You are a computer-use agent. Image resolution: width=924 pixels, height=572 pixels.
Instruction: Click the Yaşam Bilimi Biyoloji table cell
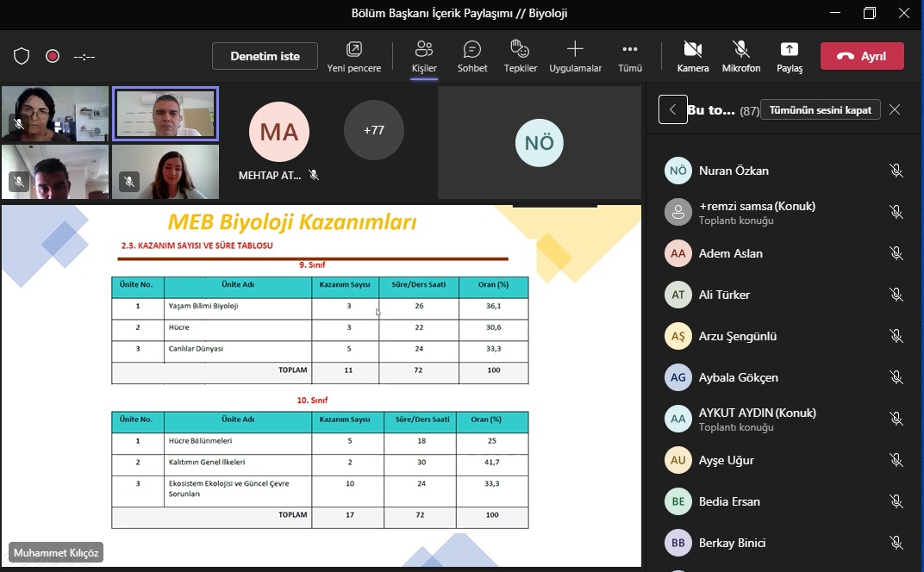238,308
